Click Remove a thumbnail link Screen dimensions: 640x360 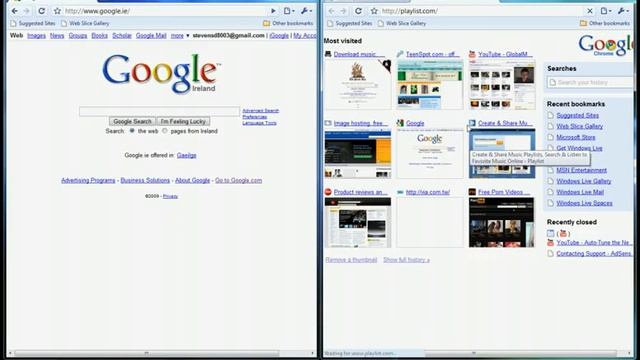351,260
